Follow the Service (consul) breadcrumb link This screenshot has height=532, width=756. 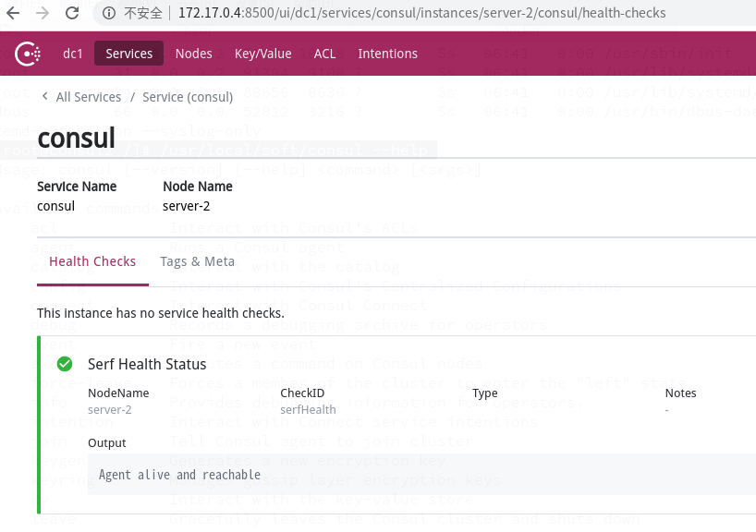[x=188, y=97]
